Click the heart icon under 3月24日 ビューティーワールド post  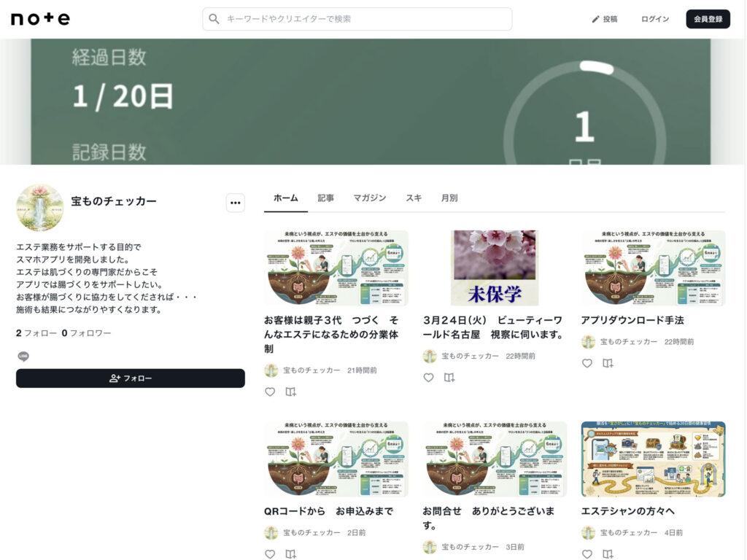tap(428, 378)
